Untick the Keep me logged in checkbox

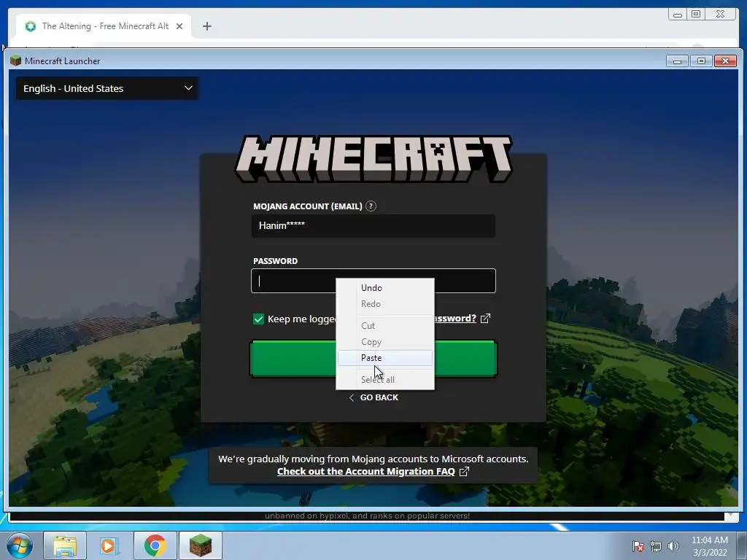(258, 319)
